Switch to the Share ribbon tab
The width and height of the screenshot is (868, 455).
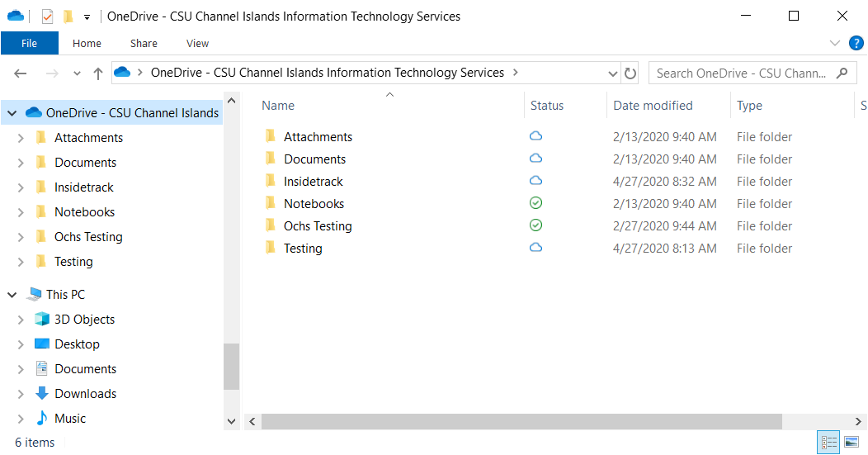[144, 43]
